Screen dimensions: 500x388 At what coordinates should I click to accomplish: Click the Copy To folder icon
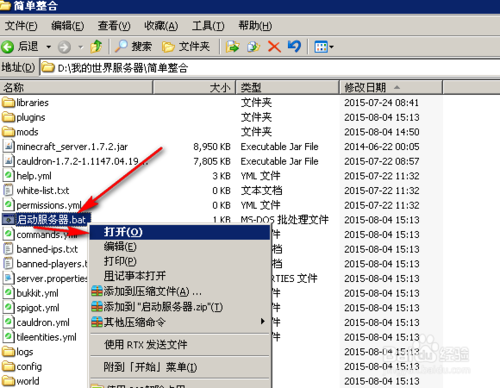coord(253,47)
